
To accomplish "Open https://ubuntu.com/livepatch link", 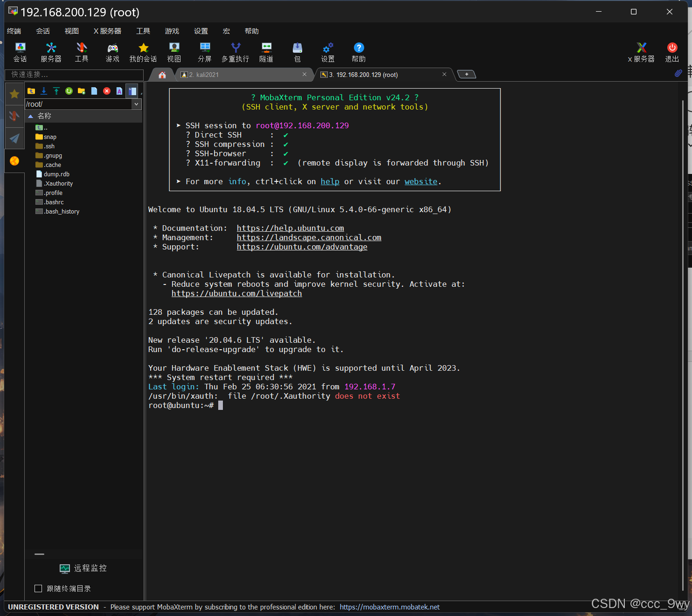I will point(236,293).
